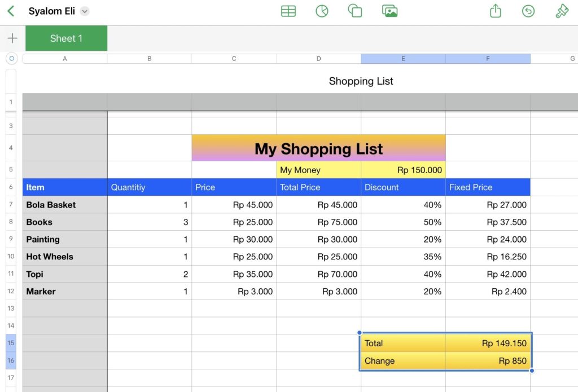Select column E header
This screenshot has width=578, height=392.
click(403, 59)
